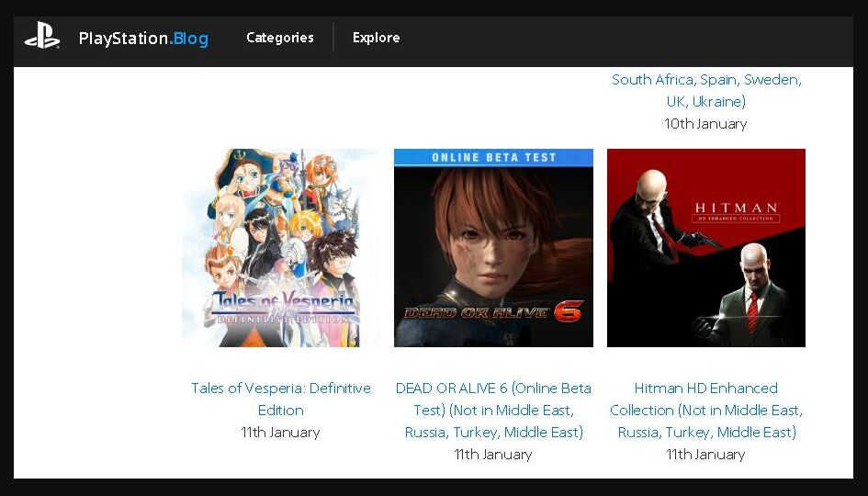
Task: Click the Tales of Vesperia logo on cover
Action: (283, 307)
